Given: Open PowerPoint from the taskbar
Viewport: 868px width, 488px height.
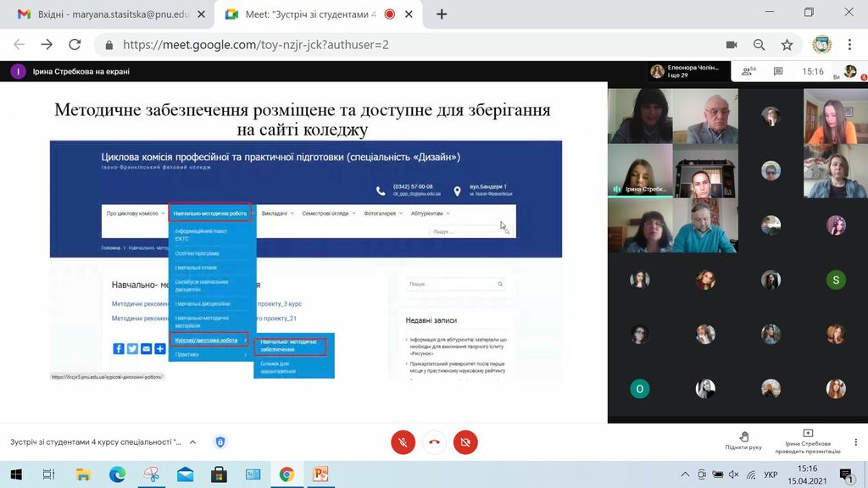Looking at the screenshot, I should (x=320, y=474).
